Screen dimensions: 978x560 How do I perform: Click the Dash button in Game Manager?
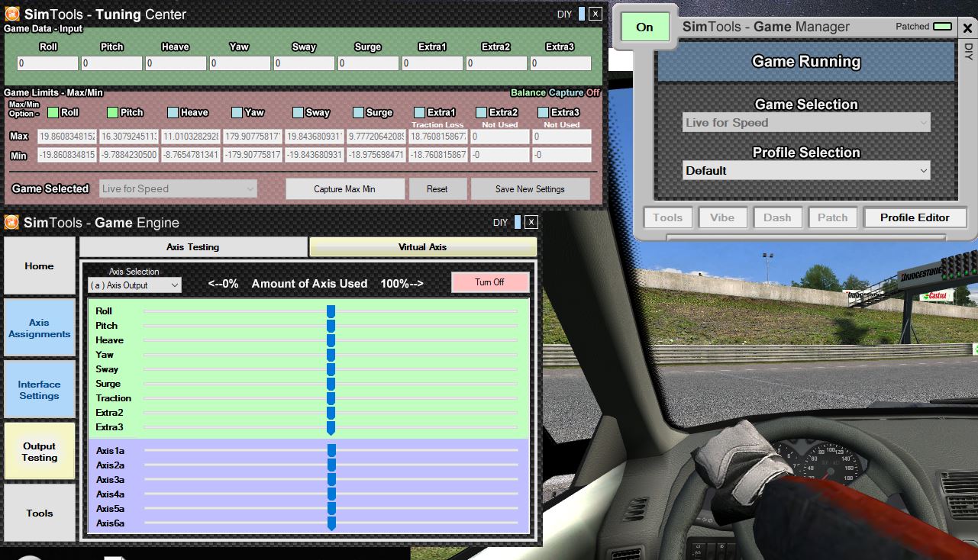pyautogui.click(x=777, y=217)
